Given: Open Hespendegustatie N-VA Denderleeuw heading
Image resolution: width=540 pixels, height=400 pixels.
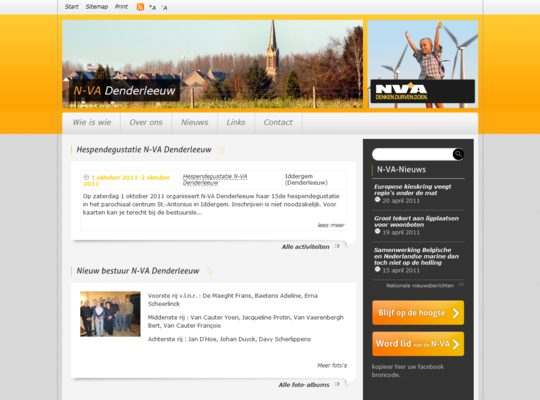Looking at the screenshot, I should (x=144, y=150).
